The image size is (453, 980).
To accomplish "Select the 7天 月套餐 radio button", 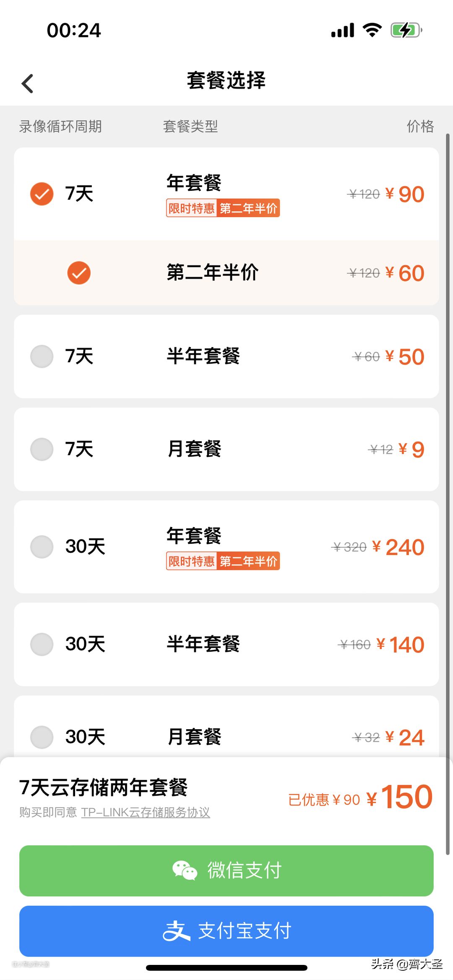I will click(x=42, y=449).
